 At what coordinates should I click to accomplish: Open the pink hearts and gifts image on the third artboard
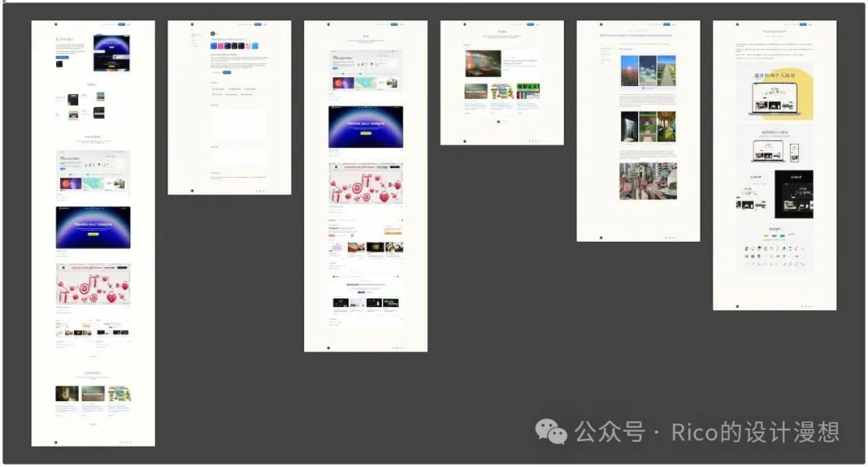[366, 183]
